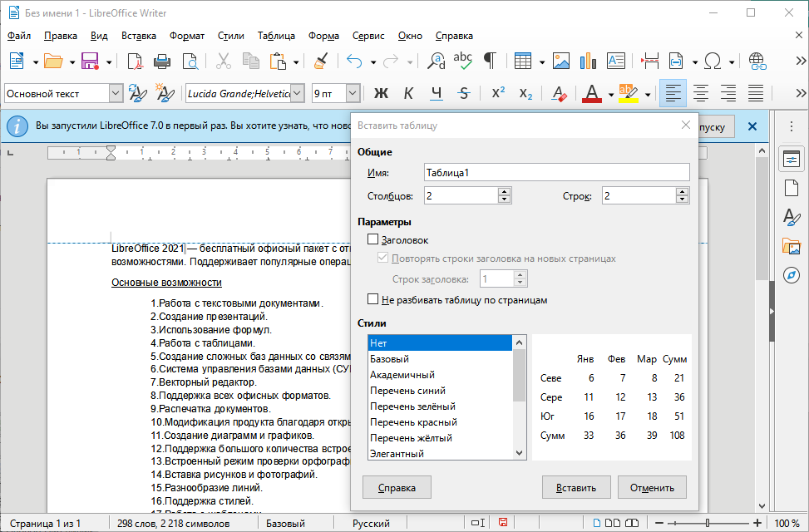Viewport: 809px width, 532px height.
Task: Enable the Заголовок checkbox
Action: coord(372,240)
